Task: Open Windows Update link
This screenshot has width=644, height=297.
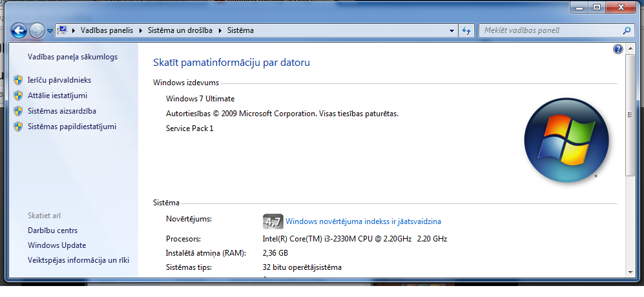Action: (x=57, y=245)
